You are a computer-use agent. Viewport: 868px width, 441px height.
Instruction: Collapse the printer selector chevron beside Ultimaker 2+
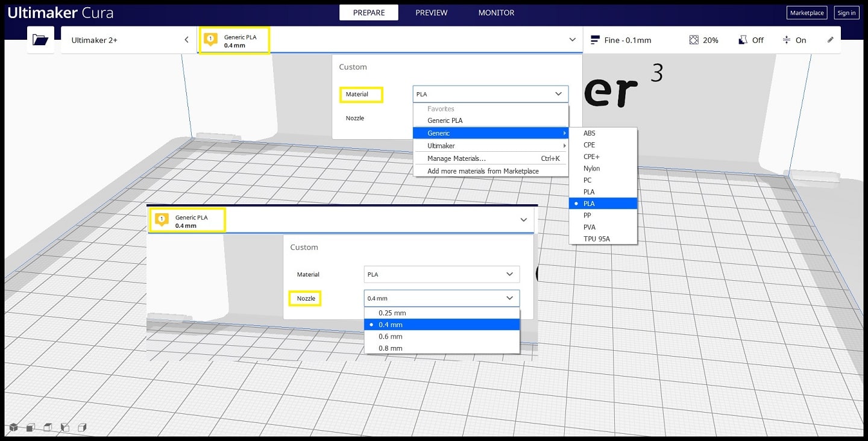pyautogui.click(x=187, y=40)
